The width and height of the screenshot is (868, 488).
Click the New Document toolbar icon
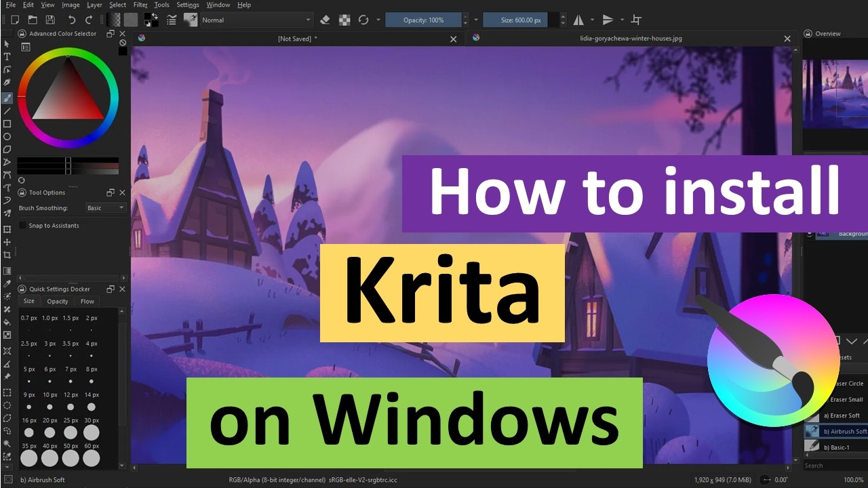[x=15, y=20]
